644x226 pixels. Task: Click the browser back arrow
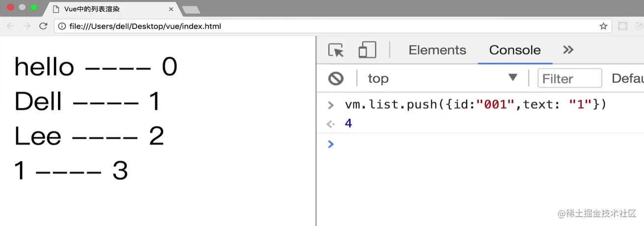point(11,26)
